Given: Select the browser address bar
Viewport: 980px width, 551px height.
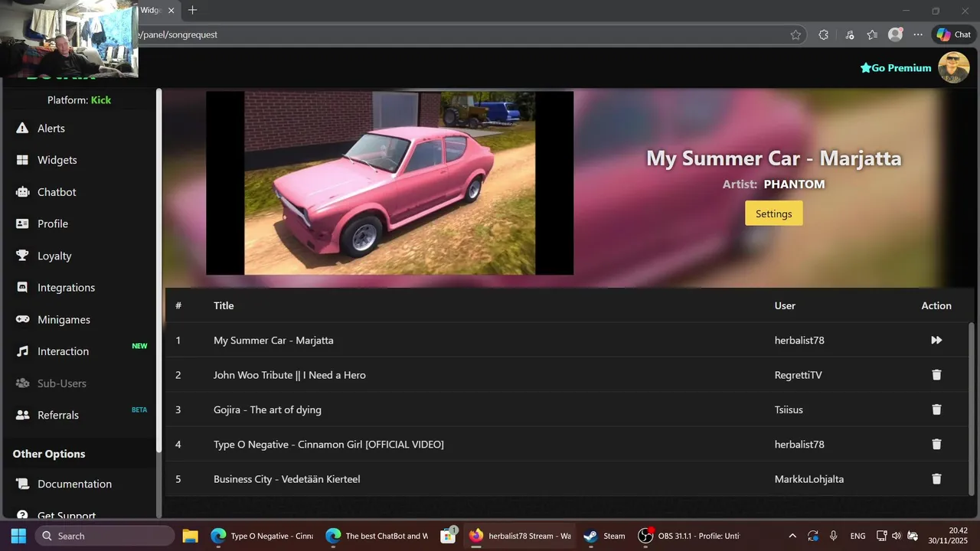Looking at the screenshot, I should pyautogui.click(x=459, y=34).
